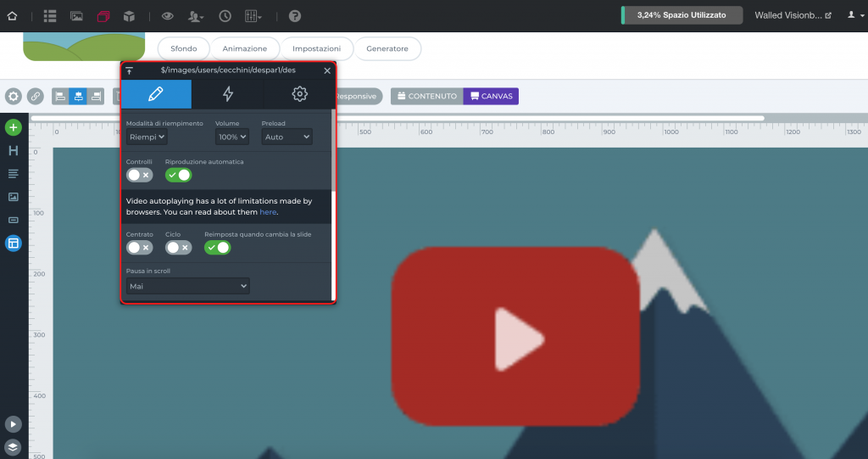Select the blue row layout icon in sidebar
Screen dimensions: 868x459
(14, 243)
